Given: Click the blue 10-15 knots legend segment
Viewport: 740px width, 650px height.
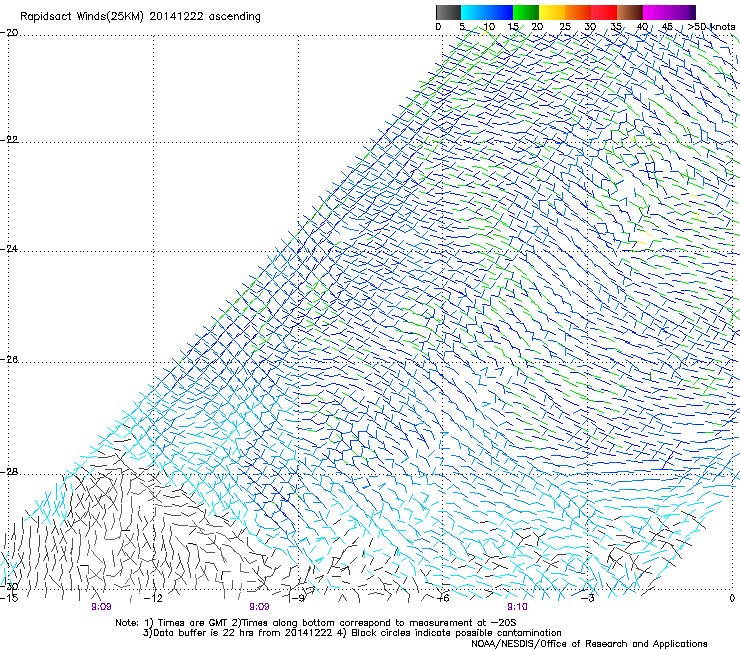Looking at the screenshot, I should [x=500, y=12].
